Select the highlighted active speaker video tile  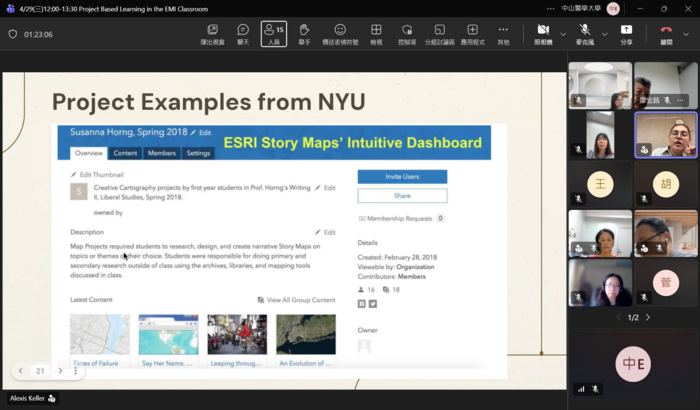point(666,135)
